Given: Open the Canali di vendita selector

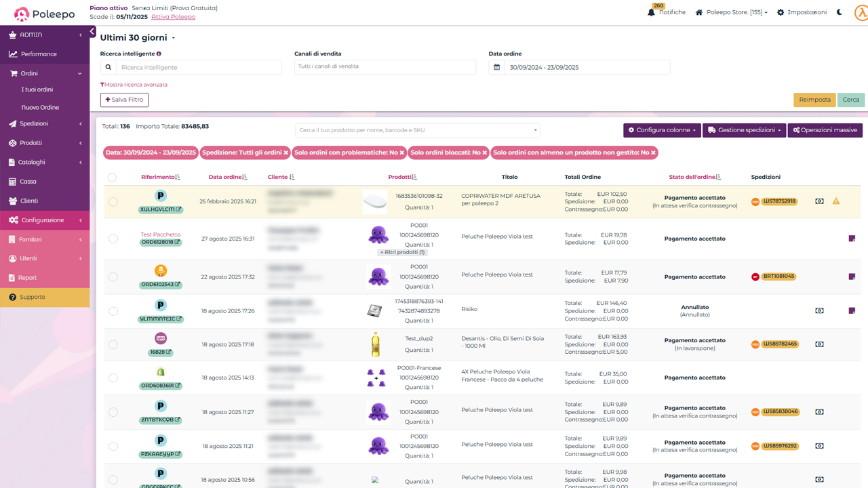Looking at the screenshot, I should coord(385,67).
